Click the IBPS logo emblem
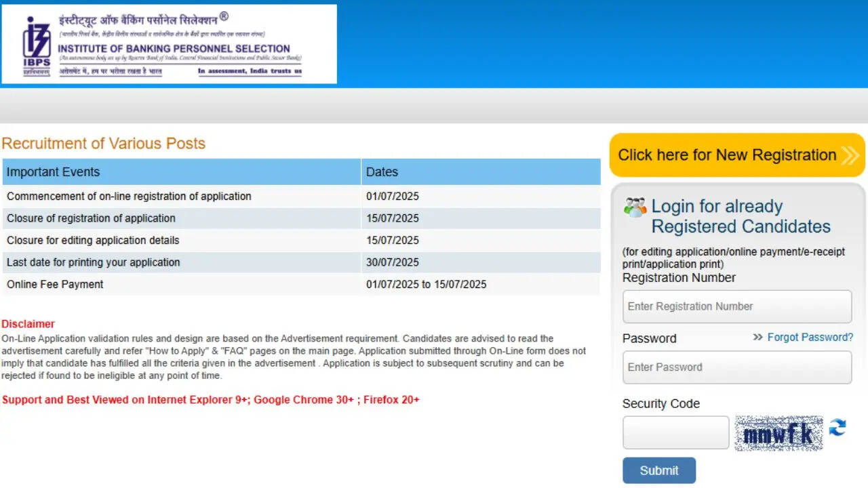 37,43
